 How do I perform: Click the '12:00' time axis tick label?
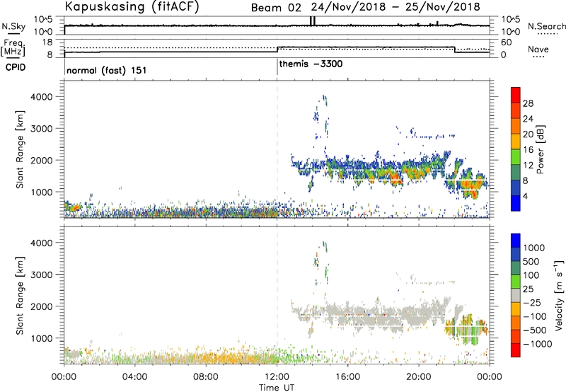(277, 377)
